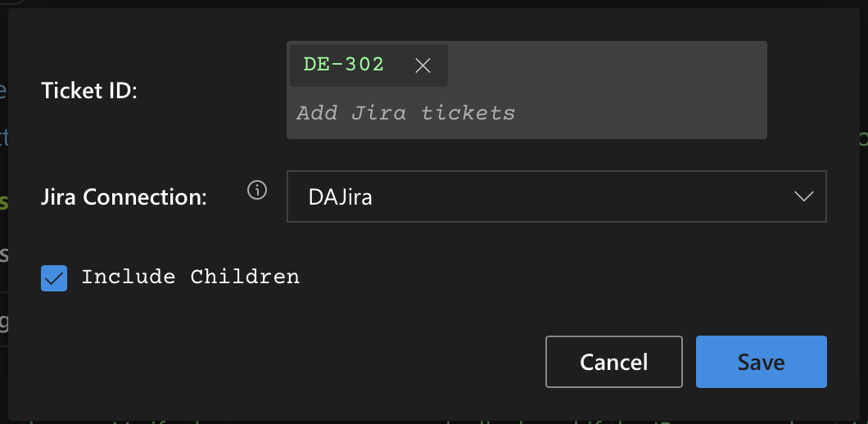This screenshot has width=868, height=424.
Task: Remove the DE-302 ticket chip
Action: tap(423, 65)
